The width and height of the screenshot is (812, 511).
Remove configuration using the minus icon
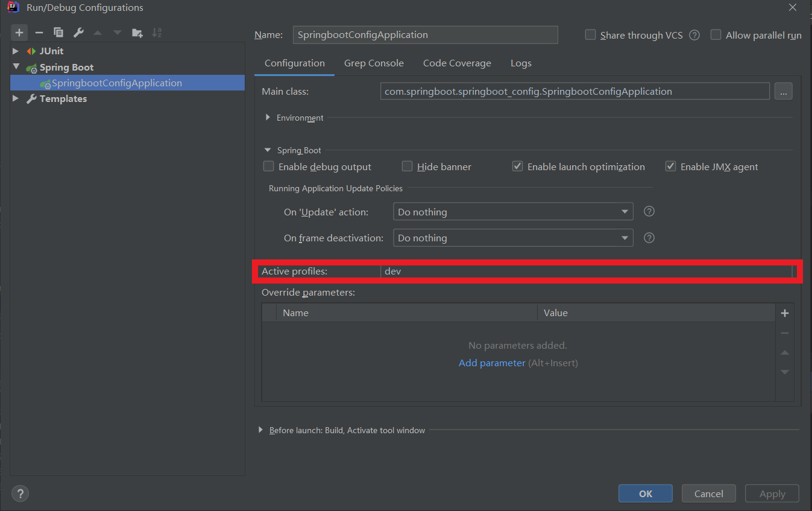(x=39, y=33)
